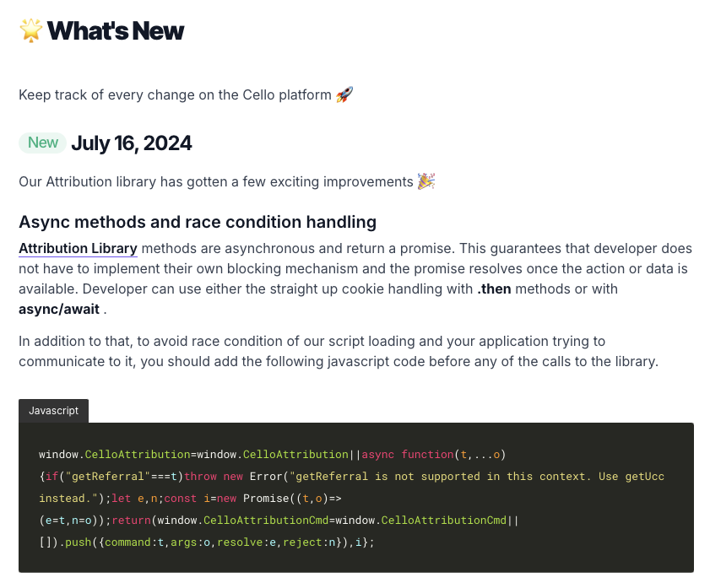Click the star emoji beside What's New
This screenshot has width=710, height=588.
coord(30,30)
